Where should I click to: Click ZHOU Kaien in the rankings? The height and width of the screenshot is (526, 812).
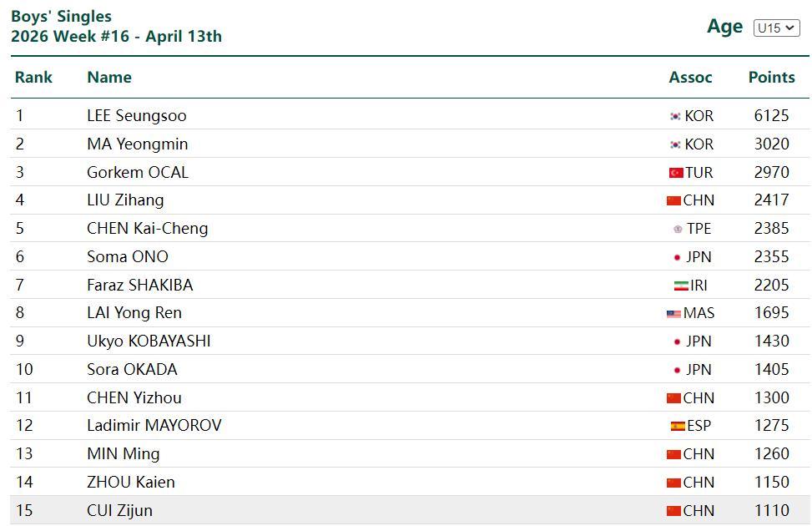tap(130, 483)
